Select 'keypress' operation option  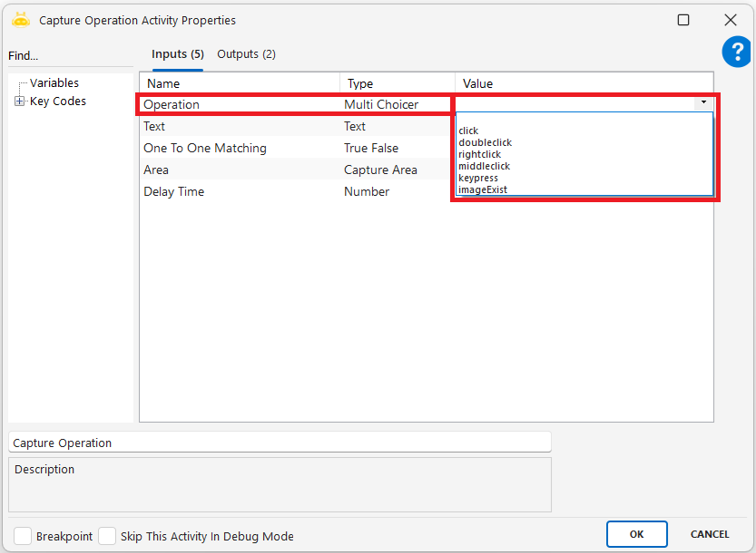point(478,178)
